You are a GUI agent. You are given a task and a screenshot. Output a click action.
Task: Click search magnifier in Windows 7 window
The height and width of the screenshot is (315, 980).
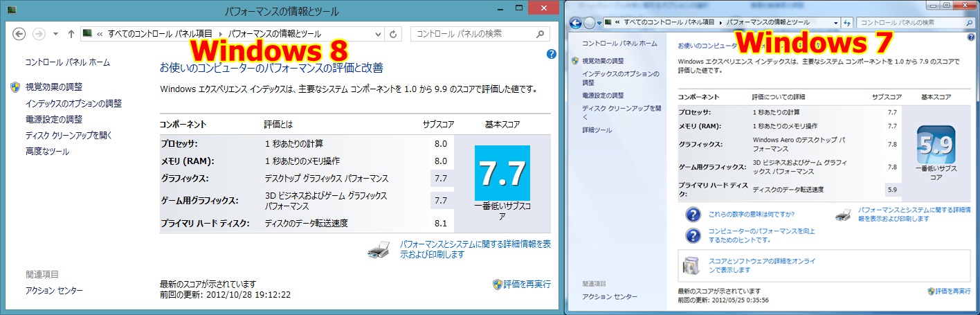pyautogui.click(x=971, y=23)
